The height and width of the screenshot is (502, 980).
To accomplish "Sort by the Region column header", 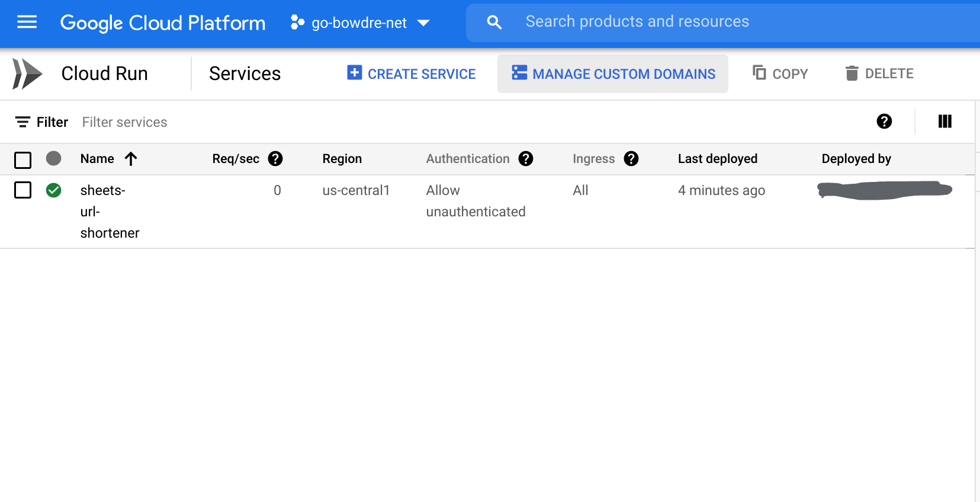I will pyautogui.click(x=342, y=159).
